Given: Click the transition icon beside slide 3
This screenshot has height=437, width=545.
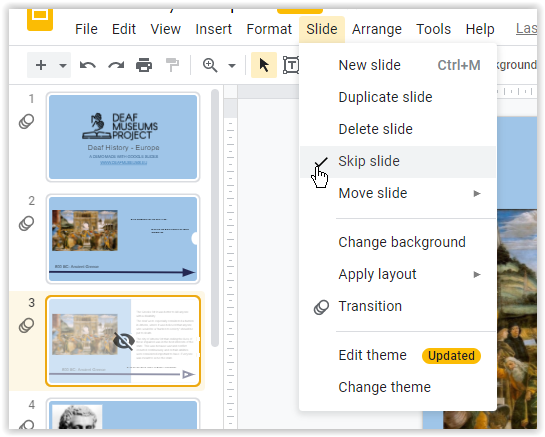Looking at the screenshot, I should 26,325.
